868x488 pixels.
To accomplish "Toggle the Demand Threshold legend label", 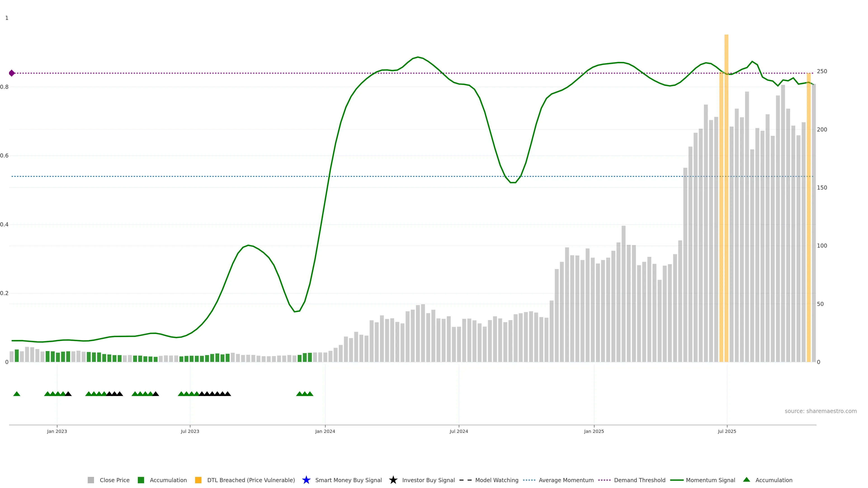I will pyautogui.click(x=639, y=480).
